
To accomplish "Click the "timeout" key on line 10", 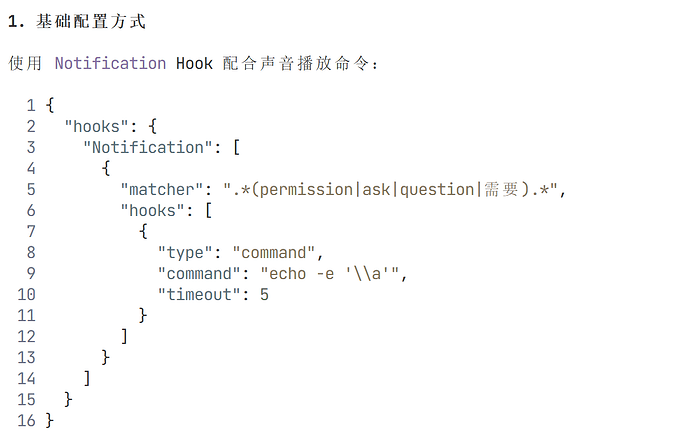I will 199,294.
